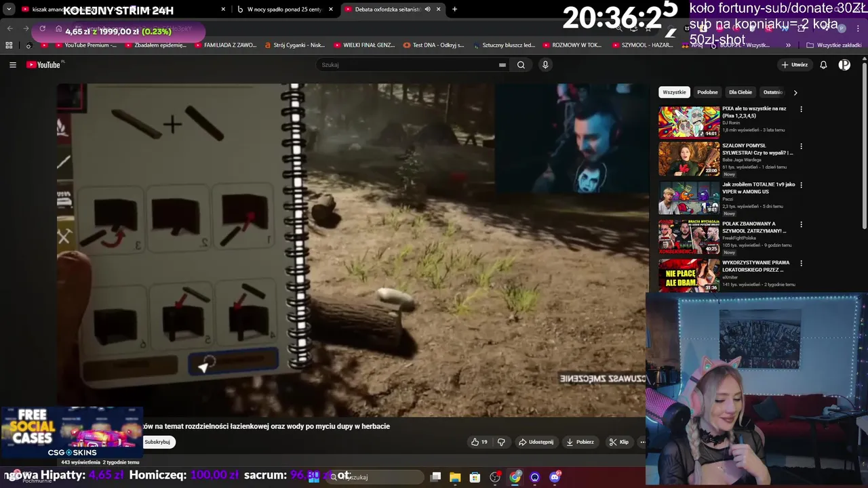The height and width of the screenshot is (488, 868).
Task: Open the Utwórz create menu
Action: [x=794, y=65]
